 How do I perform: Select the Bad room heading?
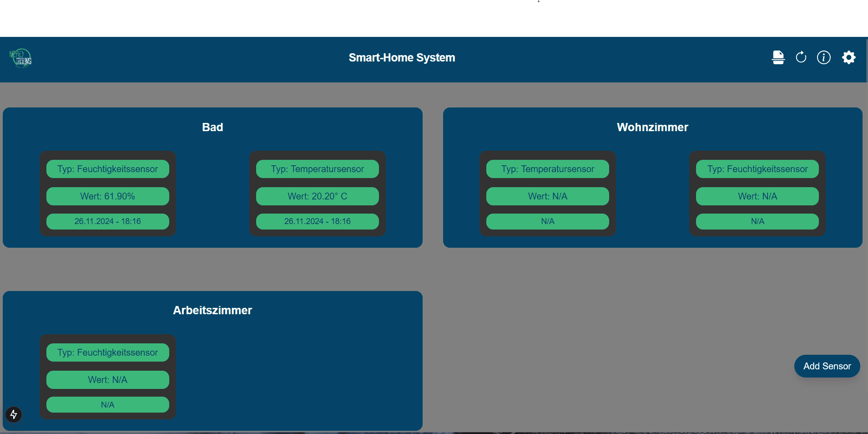212,128
